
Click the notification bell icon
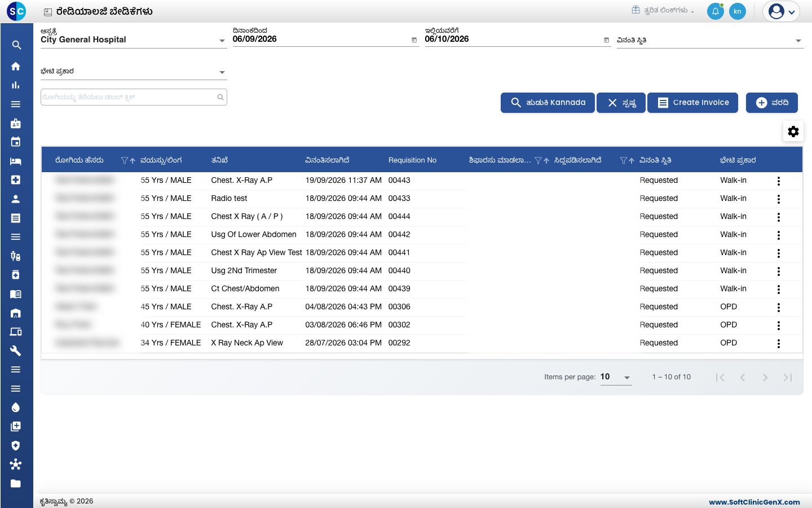(x=716, y=11)
